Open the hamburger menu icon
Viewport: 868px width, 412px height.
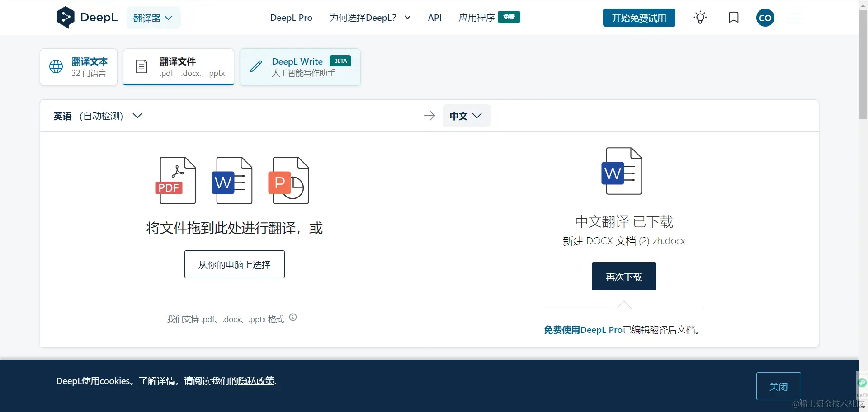[x=794, y=18]
